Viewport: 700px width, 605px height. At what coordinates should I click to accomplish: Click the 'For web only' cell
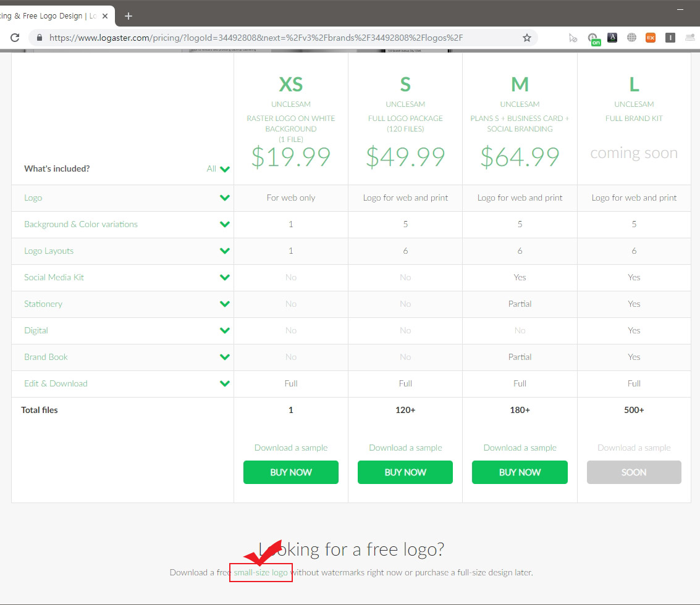click(290, 198)
